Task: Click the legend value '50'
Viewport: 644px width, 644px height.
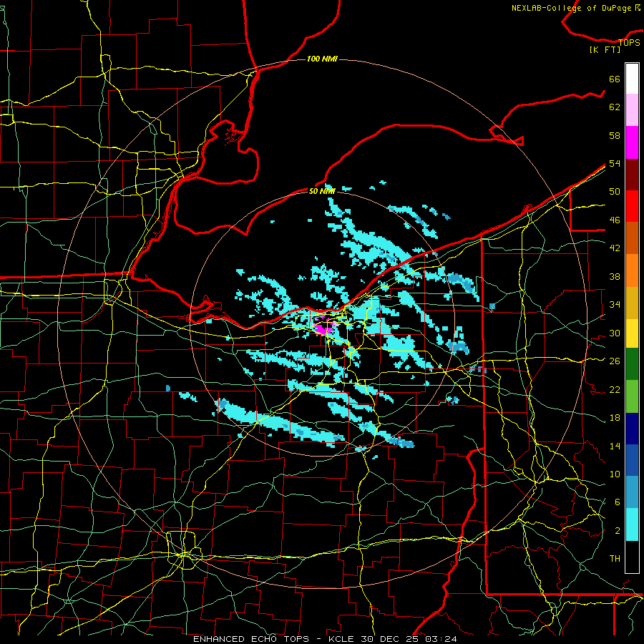Action: 615,192
